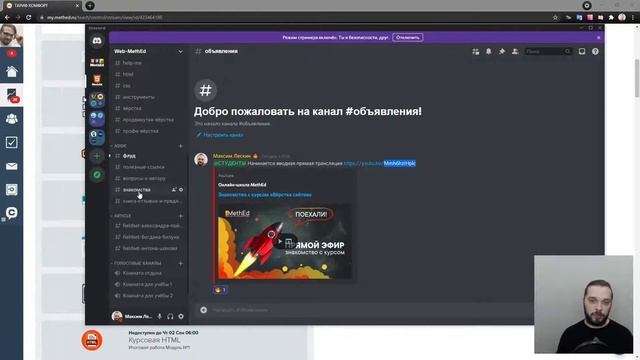
Task: Bookmark page with the star icon
Action: pyautogui.click(x=555, y=18)
